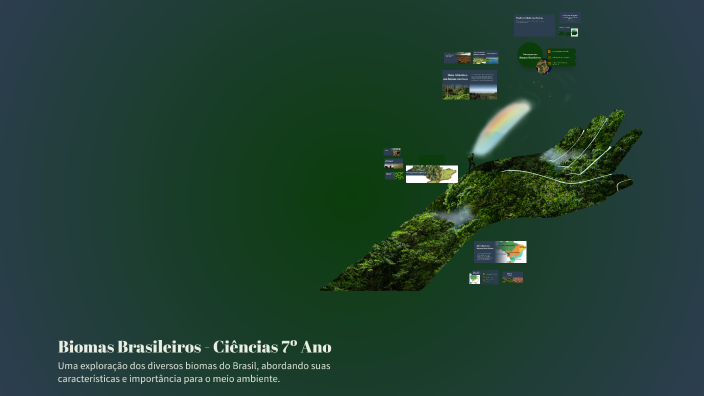
Task: Click the rainbow above the forest hand
Action: (502, 128)
